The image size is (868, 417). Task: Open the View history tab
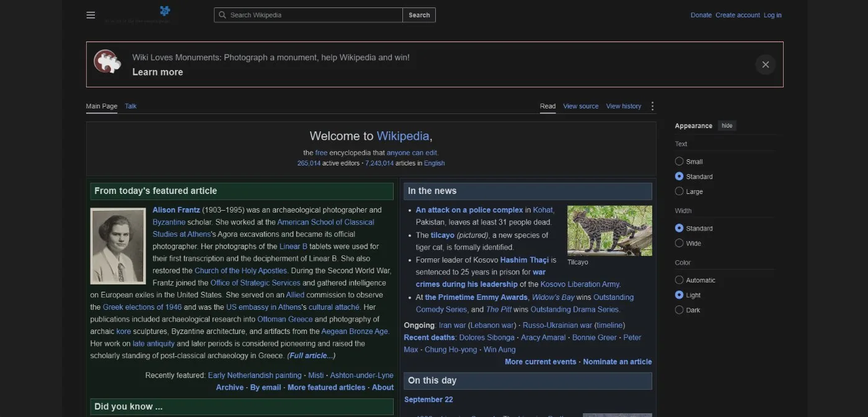[x=624, y=106]
